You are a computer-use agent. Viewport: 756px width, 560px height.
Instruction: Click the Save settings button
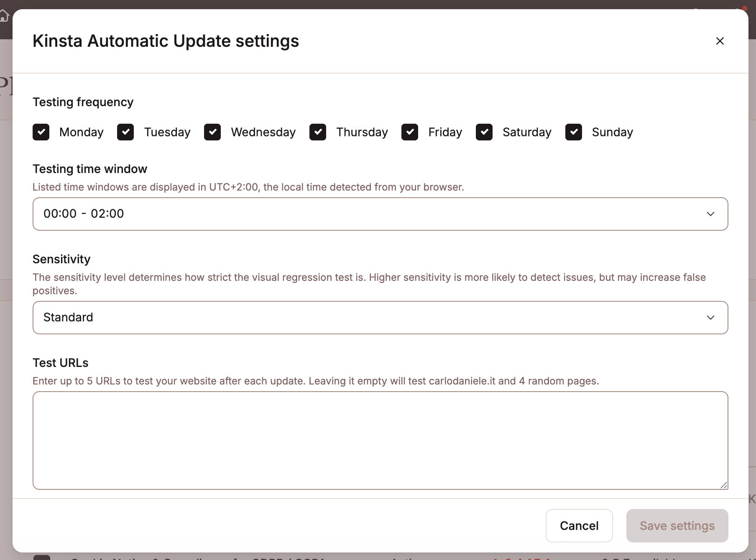[677, 525]
